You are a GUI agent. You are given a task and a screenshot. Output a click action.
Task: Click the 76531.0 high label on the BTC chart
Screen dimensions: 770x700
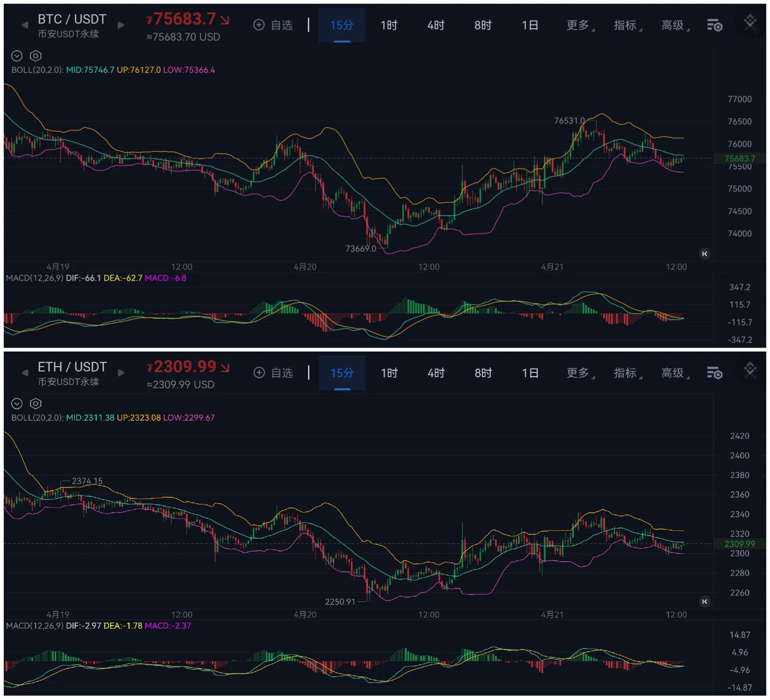(569, 121)
